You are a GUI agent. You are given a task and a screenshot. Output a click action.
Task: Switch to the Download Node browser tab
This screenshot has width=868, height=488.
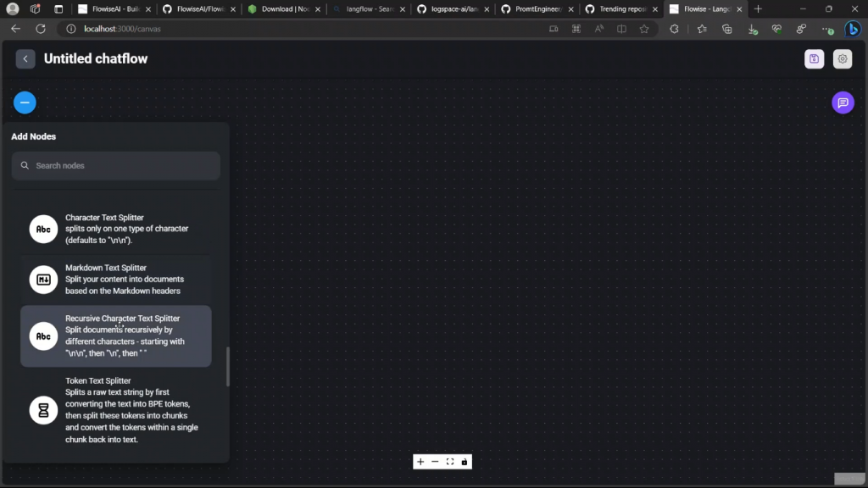(x=283, y=8)
